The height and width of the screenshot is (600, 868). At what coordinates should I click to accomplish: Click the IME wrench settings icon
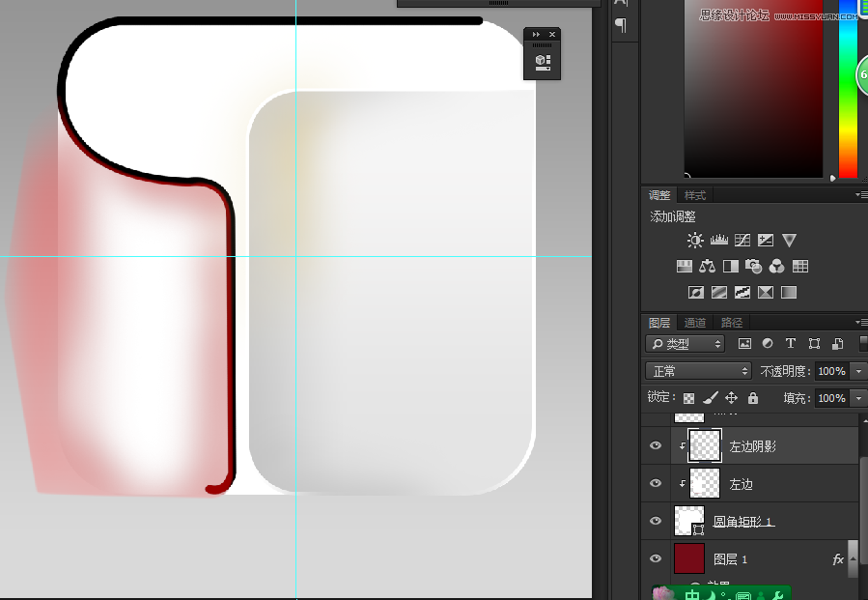[778, 595]
